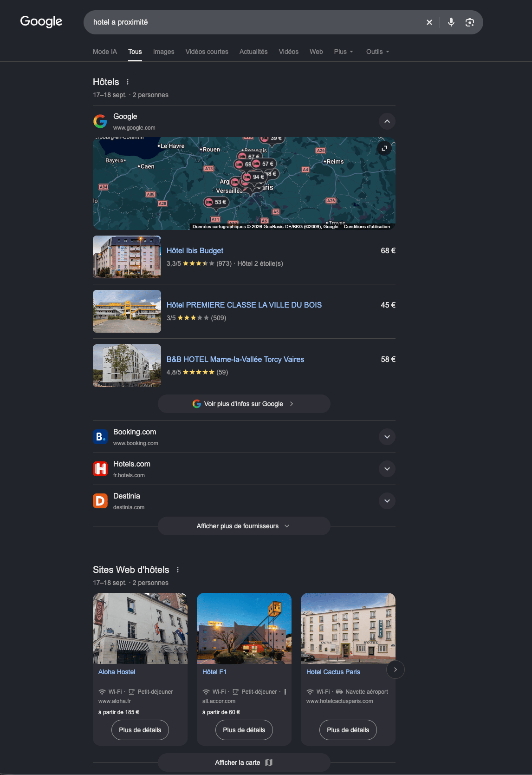
Task: Click the Hôtel F1 photo
Action: (x=244, y=628)
